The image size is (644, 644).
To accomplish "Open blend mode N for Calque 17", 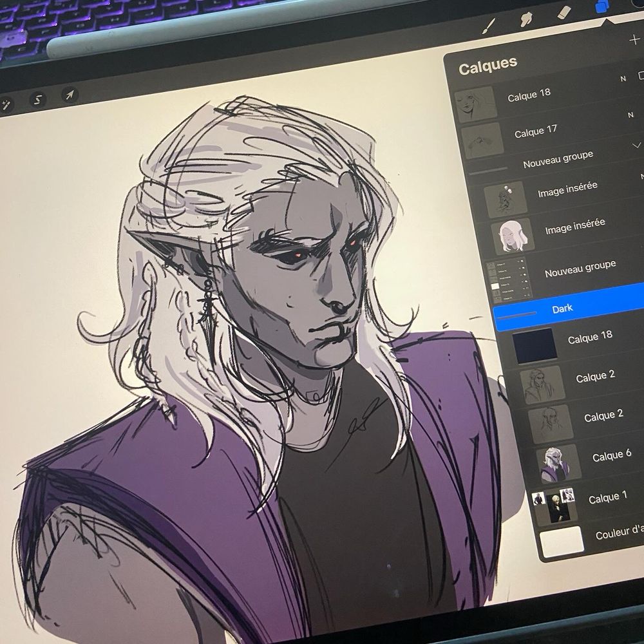I will point(630,115).
